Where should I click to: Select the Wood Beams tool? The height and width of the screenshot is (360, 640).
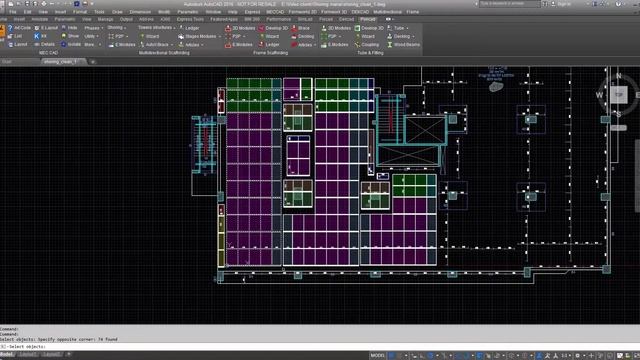[x=403, y=45]
